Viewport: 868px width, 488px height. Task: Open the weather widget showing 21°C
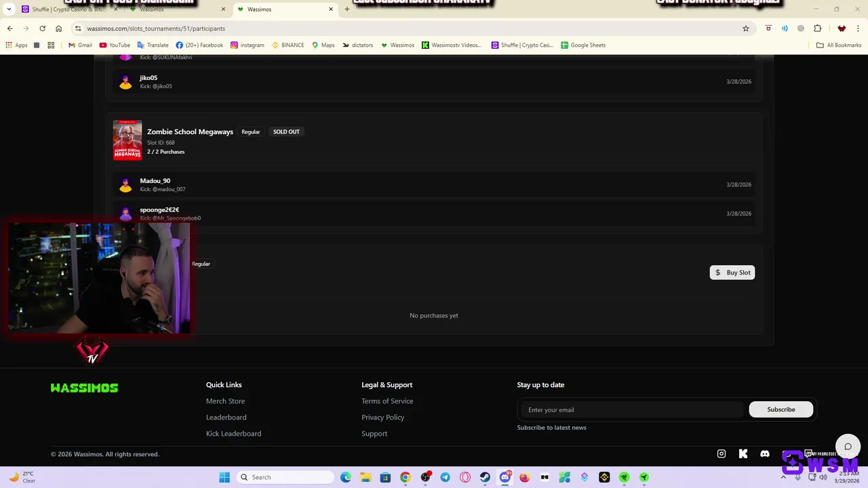point(22,477)
